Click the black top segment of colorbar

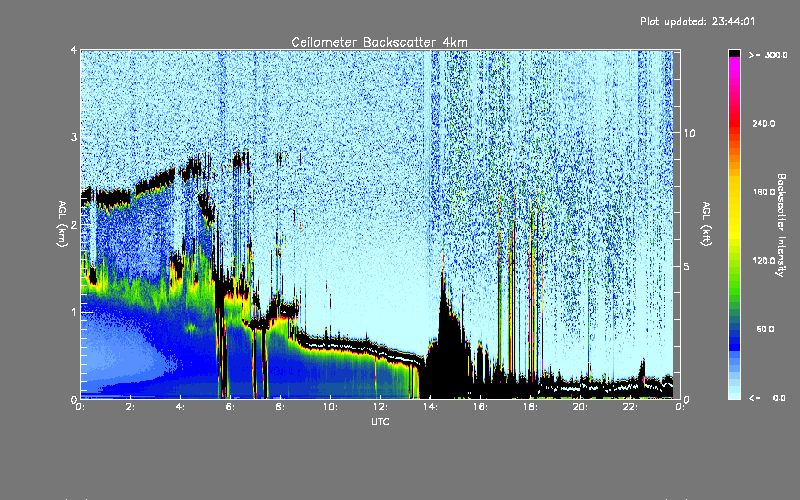pos(734,53)
